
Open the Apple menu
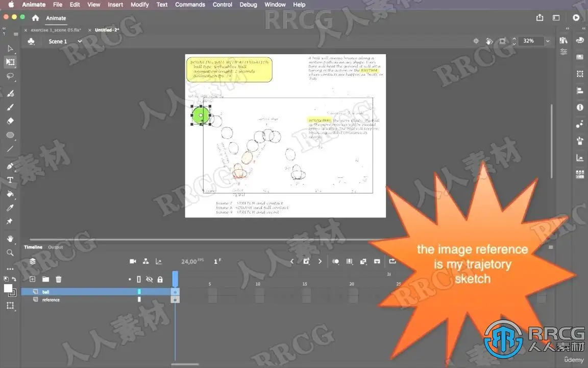[11, 5]
